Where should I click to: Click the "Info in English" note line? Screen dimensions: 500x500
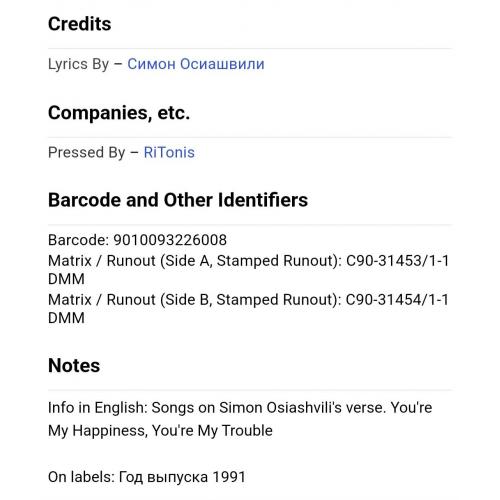[240, 408]
